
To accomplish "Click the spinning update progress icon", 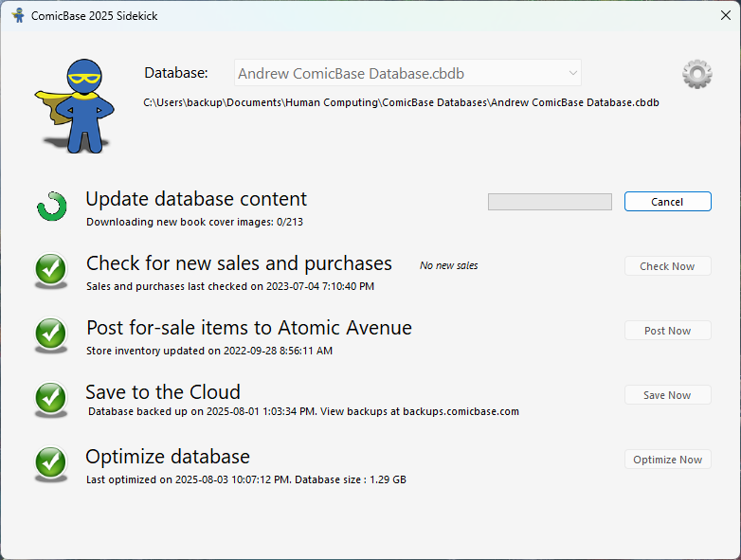I will pyautogui.click(x=51, y=206).
